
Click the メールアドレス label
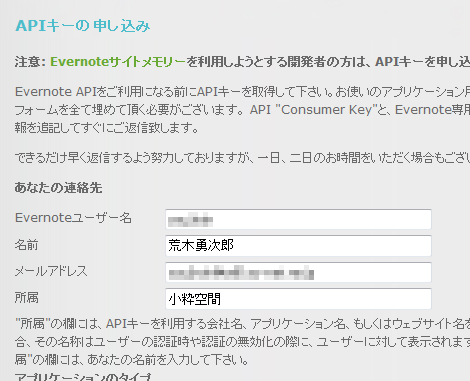[51, 271]
